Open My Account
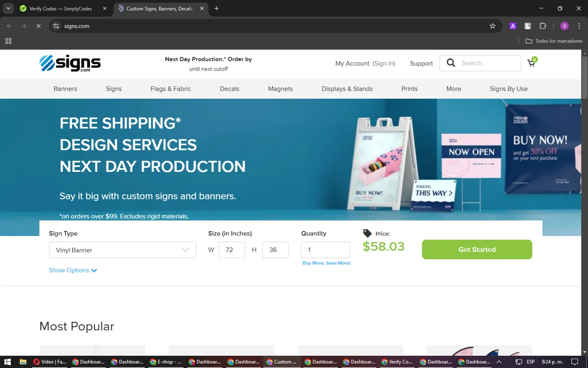Image resolution: width=588 pixels, height=368 pixels. point(352,64)
